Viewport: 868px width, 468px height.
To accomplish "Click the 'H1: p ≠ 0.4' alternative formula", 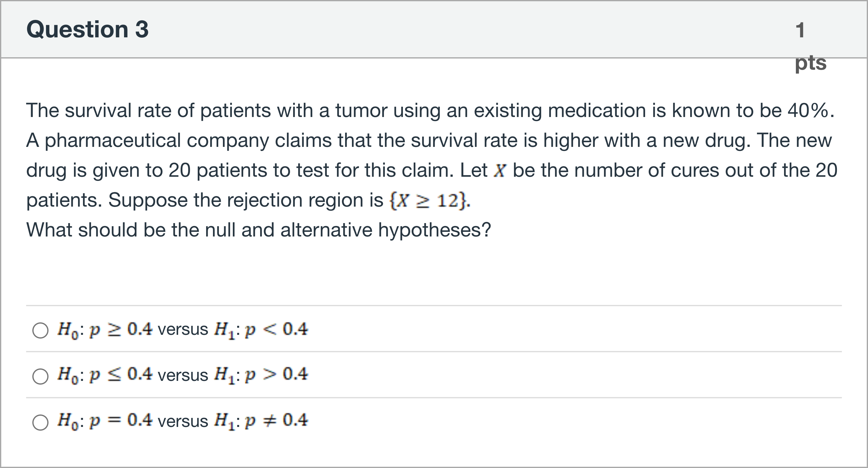I will (261, 421).
